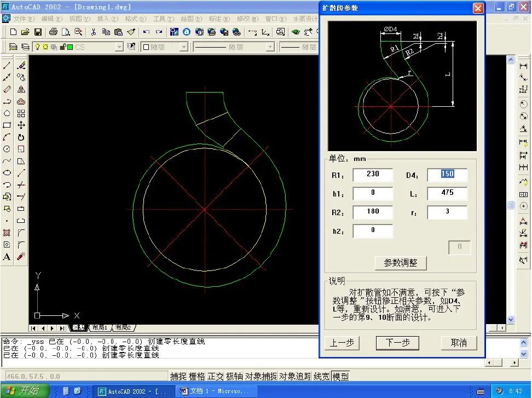The height and width of the screenshot is (398, 532).
Task: Click the D4 input field showing 150
Action: pos(447,175)
